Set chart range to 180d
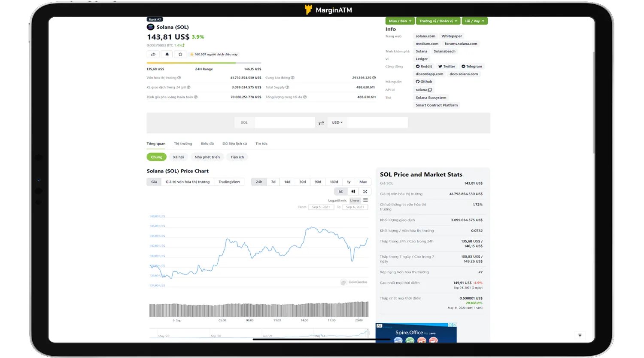The width and height of the screenshot is (644, 358). 334,182
